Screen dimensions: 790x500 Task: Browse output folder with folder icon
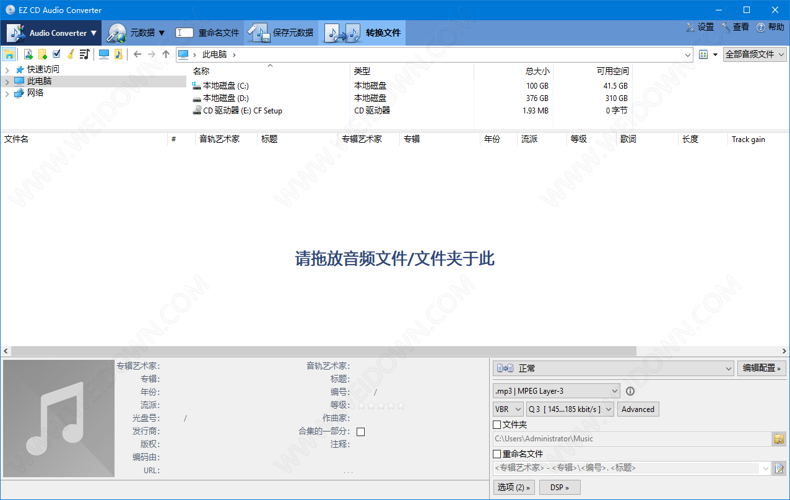[779, 439]
